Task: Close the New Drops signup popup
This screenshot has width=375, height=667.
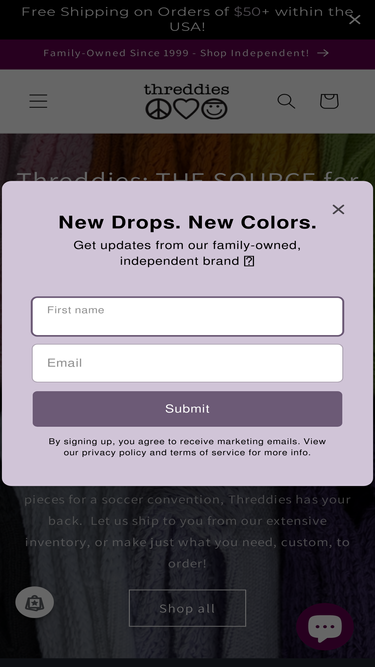Action: tap(338, 209)
